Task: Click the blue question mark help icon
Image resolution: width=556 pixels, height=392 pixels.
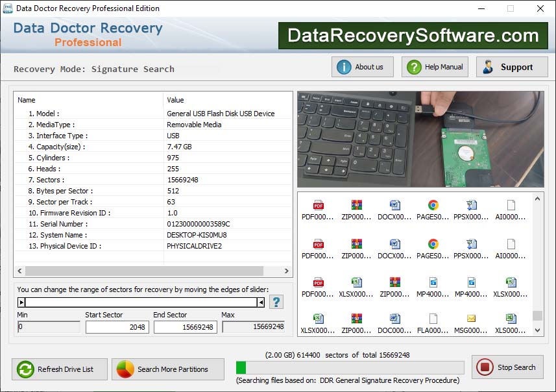Action: (276, 301)
